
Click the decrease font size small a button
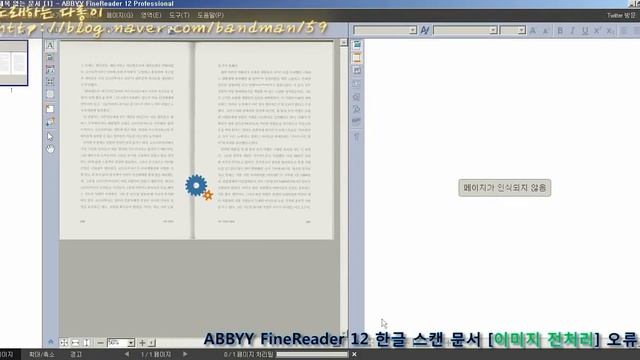click(x=545, y=31)
